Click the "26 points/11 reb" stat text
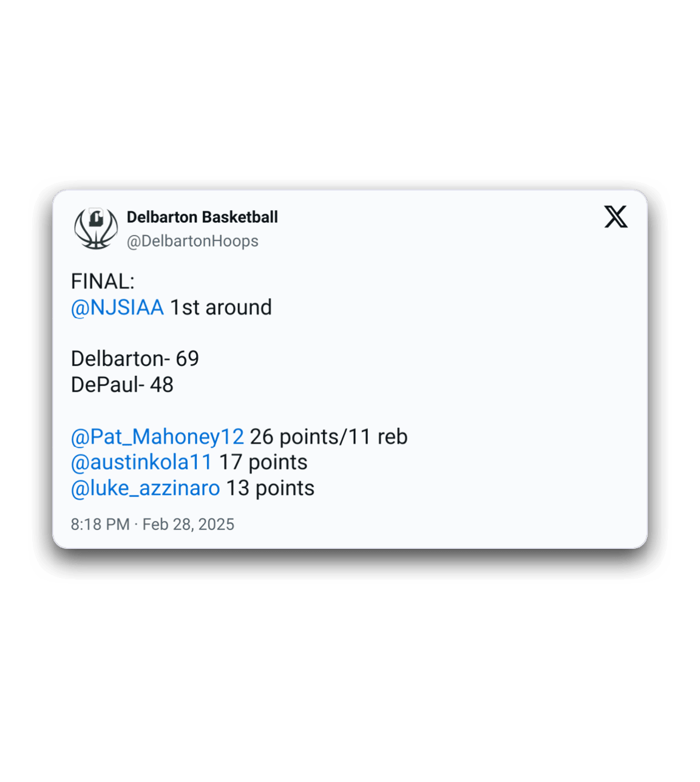The height and width of the screenshot is (782, 700). [328, 437]
